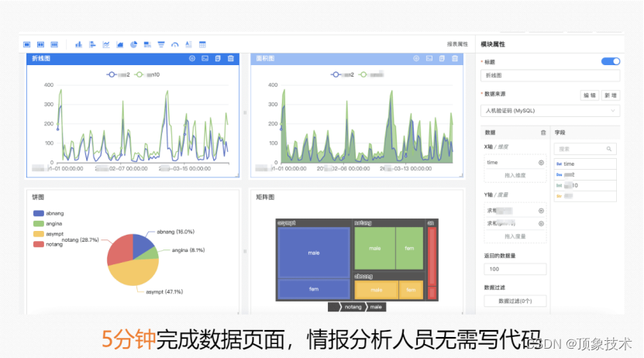Add a treemap chart from toolbar
Viewport: 644px width, 358px height.
147,44
